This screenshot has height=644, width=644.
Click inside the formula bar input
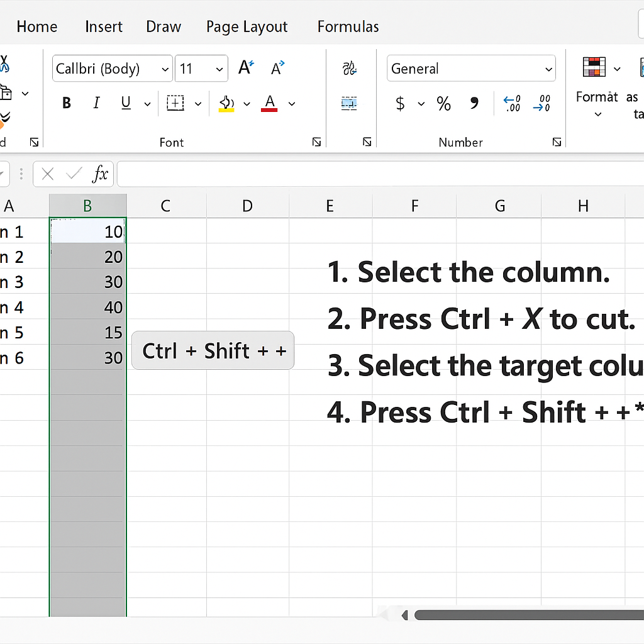(x=377, y=174)
